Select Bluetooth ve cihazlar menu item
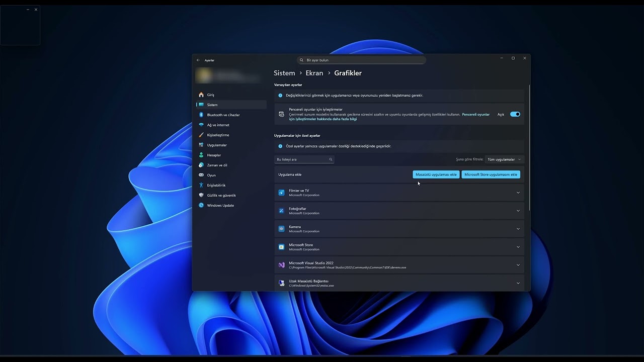Image resolution: width=644 pixels, height=362 pixels. [x=231, y=115]
